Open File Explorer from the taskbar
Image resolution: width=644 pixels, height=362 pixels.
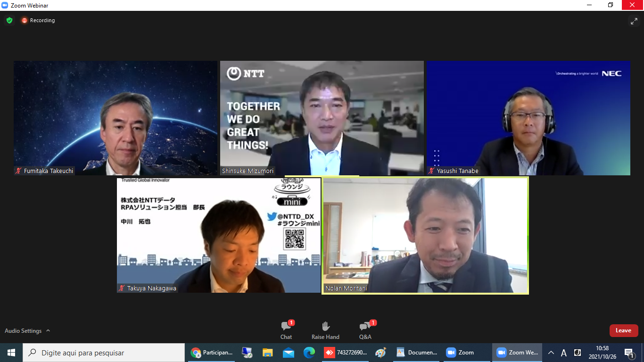[x=268, y=353]
